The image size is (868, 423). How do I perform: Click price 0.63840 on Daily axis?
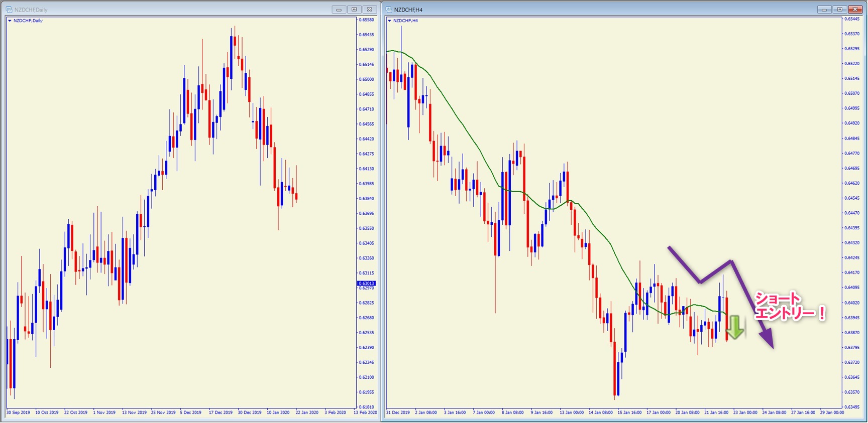(x=367, y=199)
